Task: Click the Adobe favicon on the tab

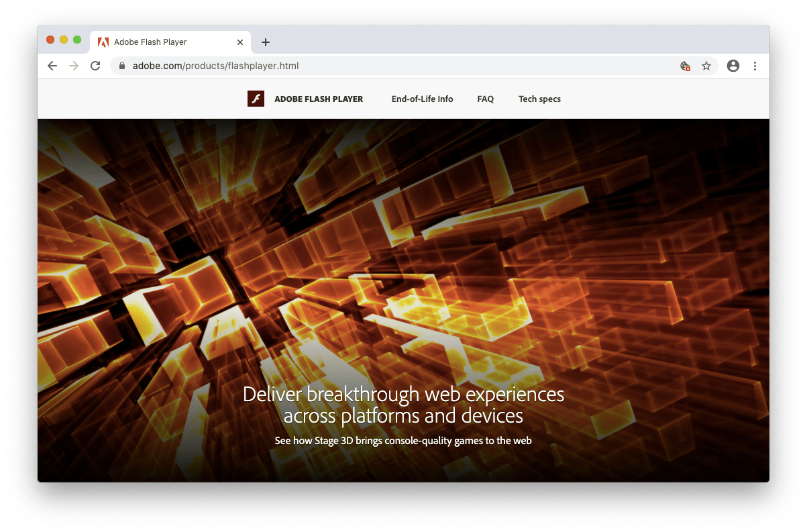Action: click(103, 42)
